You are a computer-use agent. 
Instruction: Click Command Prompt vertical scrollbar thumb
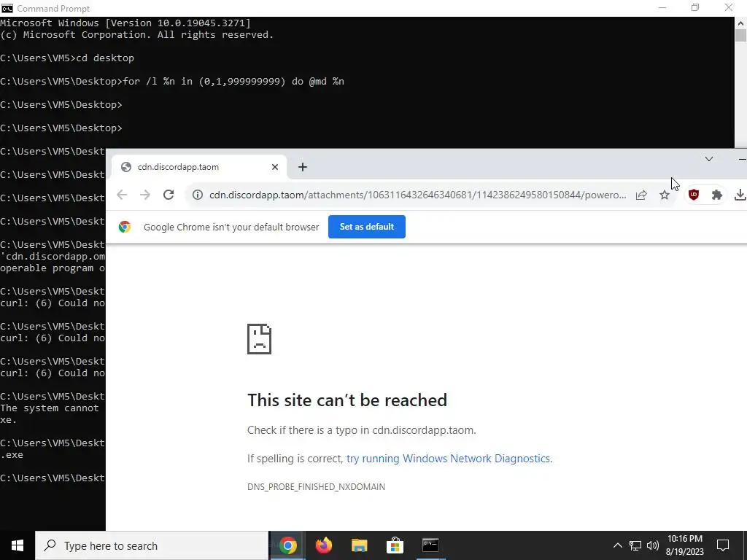point(741,36)
